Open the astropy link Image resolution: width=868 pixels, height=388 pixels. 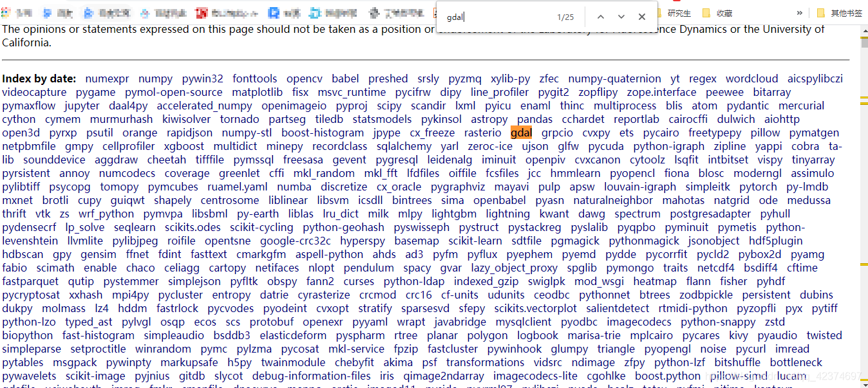tap(489, 119)
